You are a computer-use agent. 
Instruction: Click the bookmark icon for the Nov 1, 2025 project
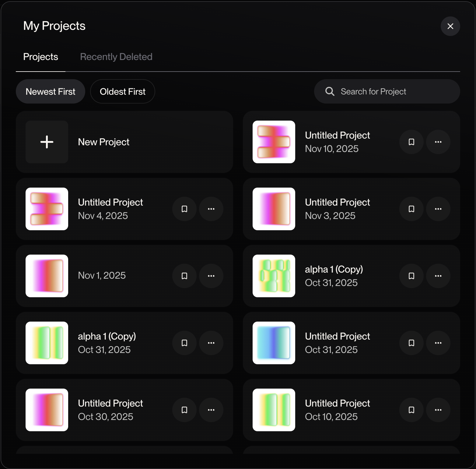[x=184, y=276]
